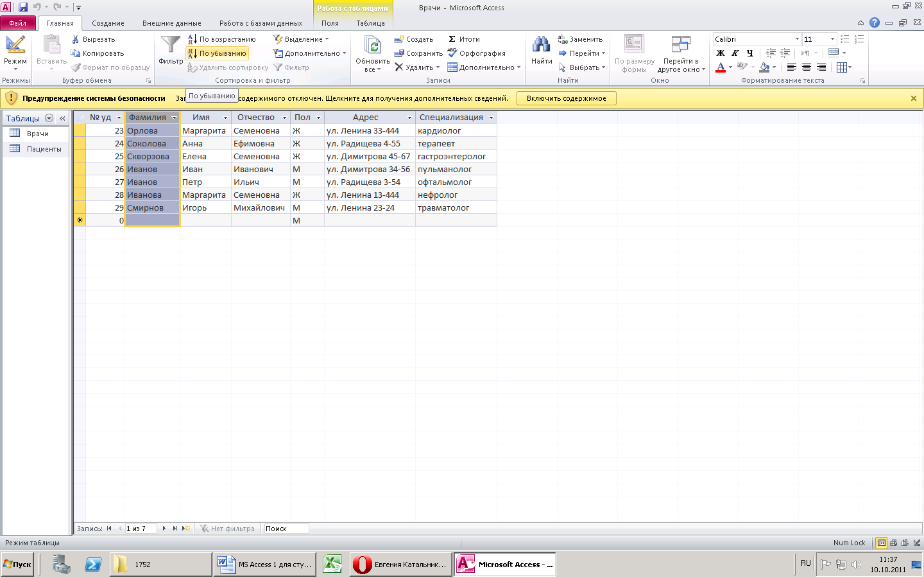Switch to Таблица ribbon tab
The image size is (924, 578).
(x=371, y=23)
